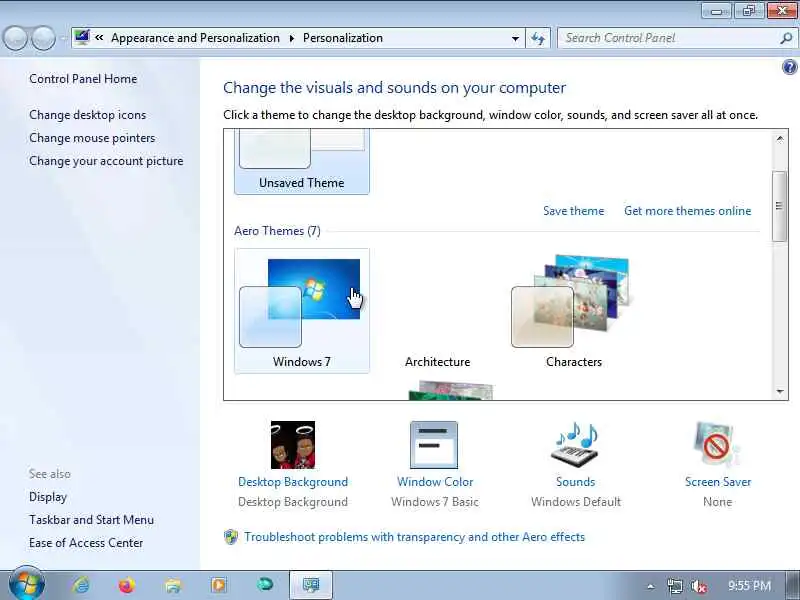The height and width of the screenshot is (600, 800).
Task: Click the Personalization breadcrumb
Action: (343, 38)
